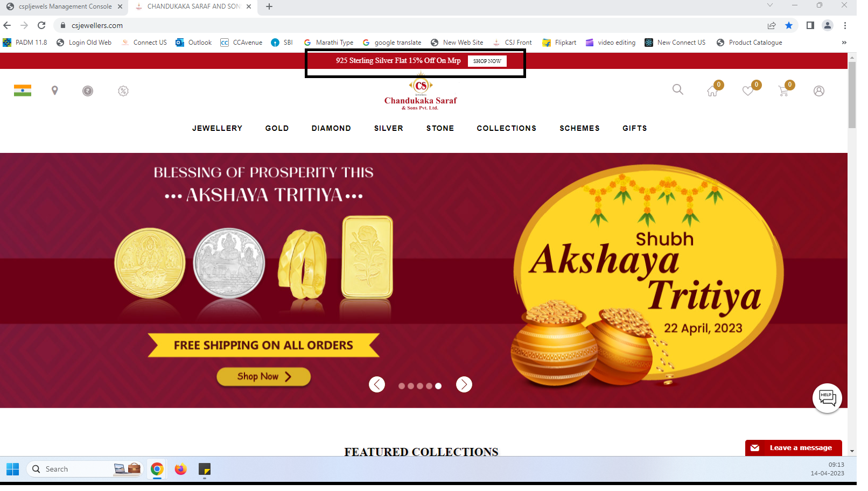
Task: Open the try-at-home house icon
Action: [712, 91]
